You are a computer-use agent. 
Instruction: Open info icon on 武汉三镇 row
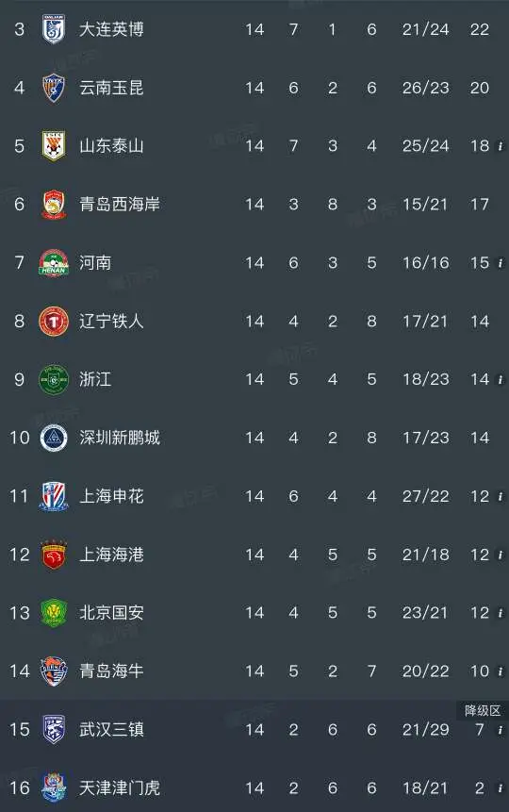pos(501,730)
